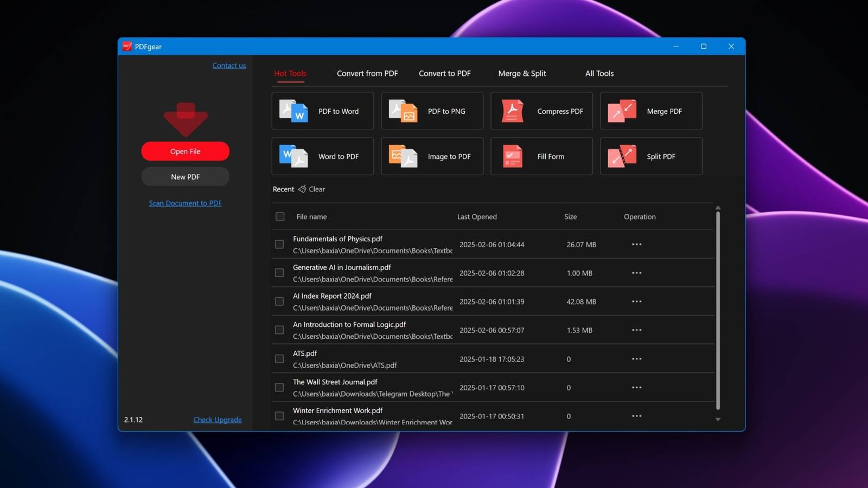Screen dimensions: 868x488
Task: Check the ATS.pdf row checkbox
Action: pyautogui.click(x=279, y=359)
